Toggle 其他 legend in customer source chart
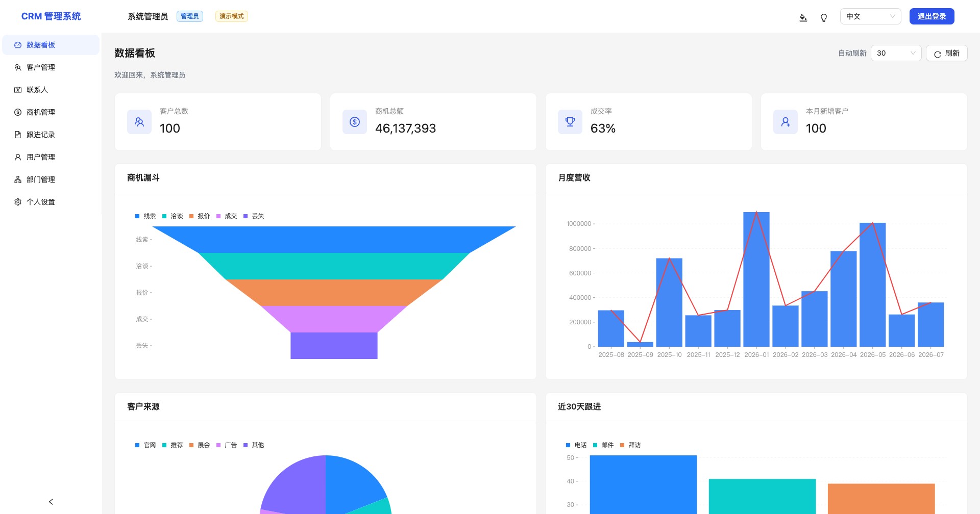 pos(254,445)
